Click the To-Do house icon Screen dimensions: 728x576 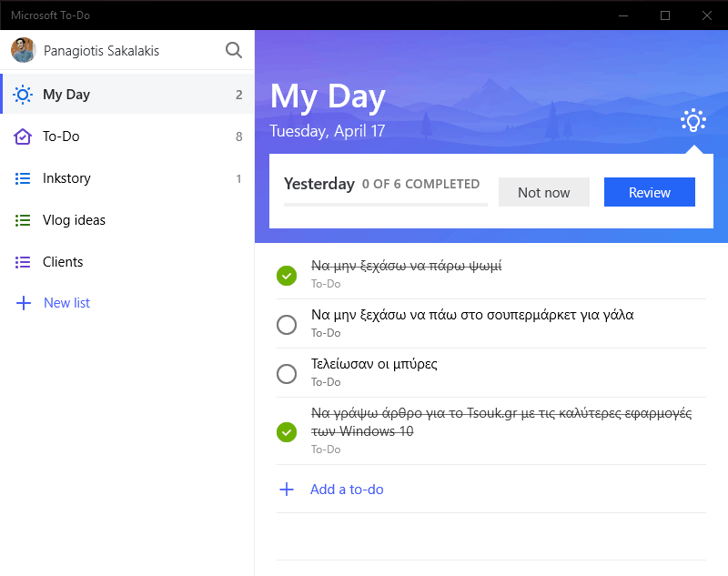click(x=22, y=136)
